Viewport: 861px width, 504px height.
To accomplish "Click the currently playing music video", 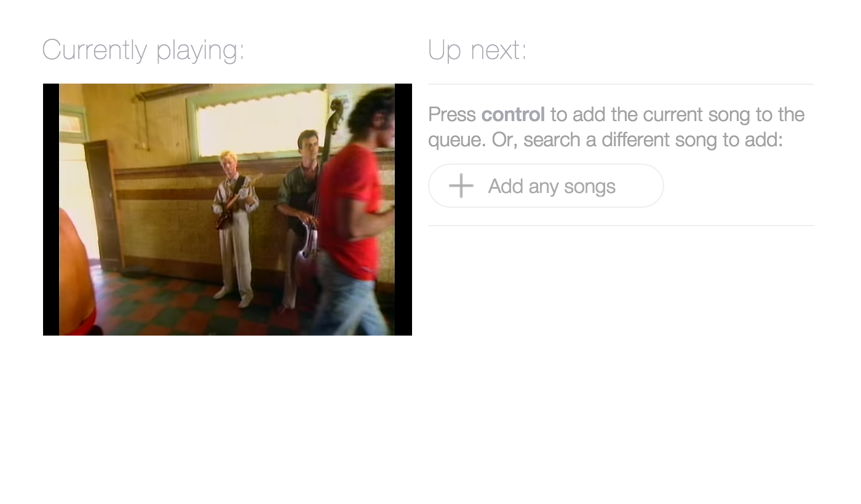I will pyautogui.click(x=228, y=210).
